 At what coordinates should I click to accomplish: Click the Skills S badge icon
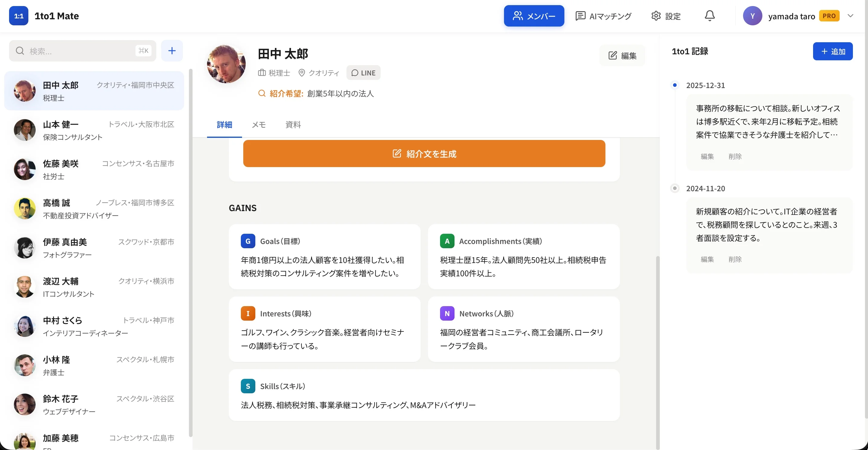pyautogui.click(x=248, y=386)
